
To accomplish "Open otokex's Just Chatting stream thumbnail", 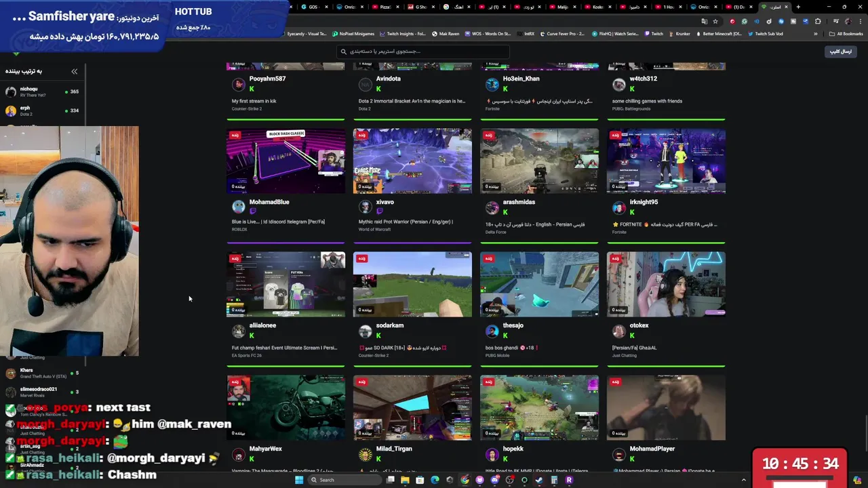I will (666, 284).
